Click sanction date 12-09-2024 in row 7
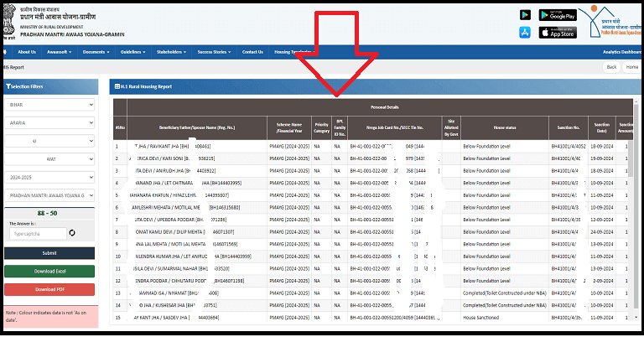 coord(602,220)
